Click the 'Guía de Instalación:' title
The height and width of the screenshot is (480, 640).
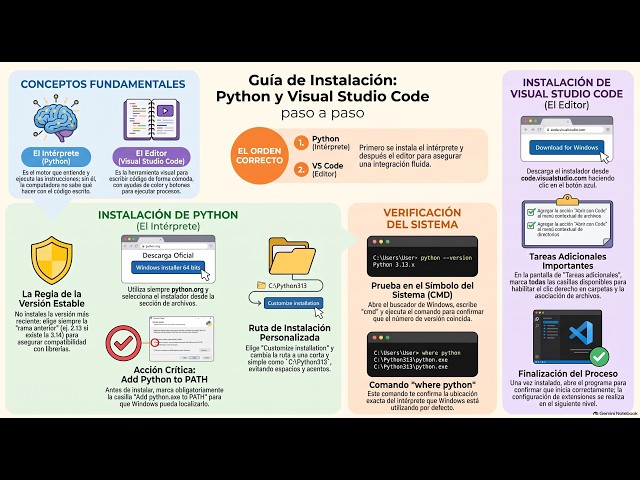coord(322,80)
